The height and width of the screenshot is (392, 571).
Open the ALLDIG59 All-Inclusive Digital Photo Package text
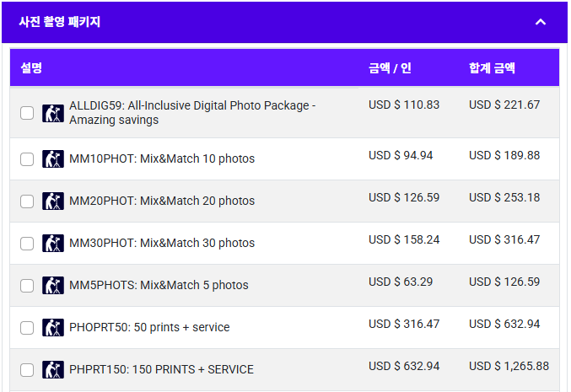[x=192, y=112]
